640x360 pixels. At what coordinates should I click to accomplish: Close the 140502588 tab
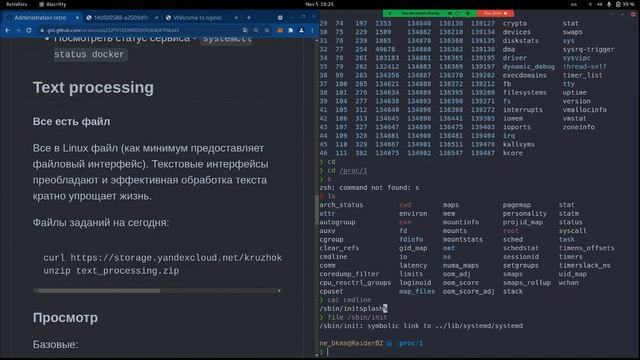click(157, 18)
